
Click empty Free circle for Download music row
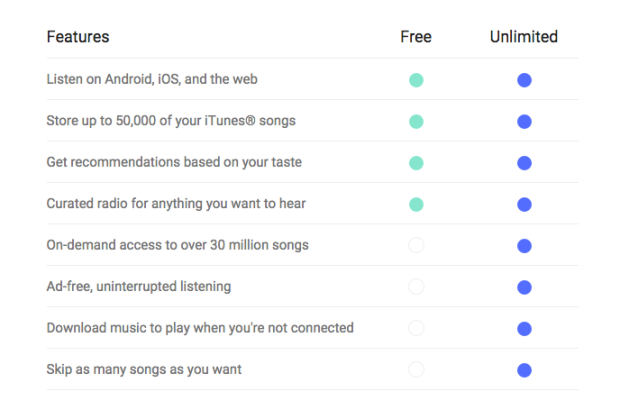(416, 328)
